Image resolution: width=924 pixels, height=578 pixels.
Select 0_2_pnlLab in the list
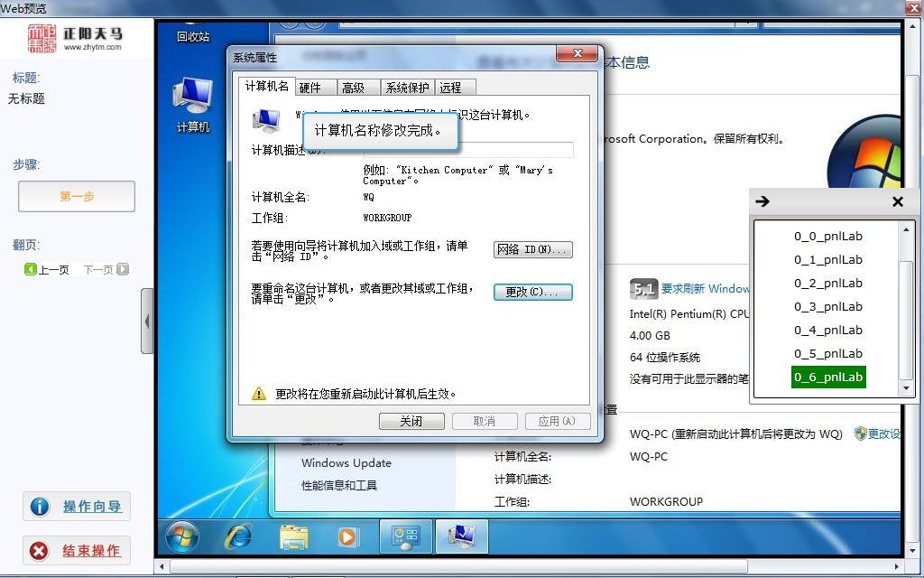click(828, 283)
